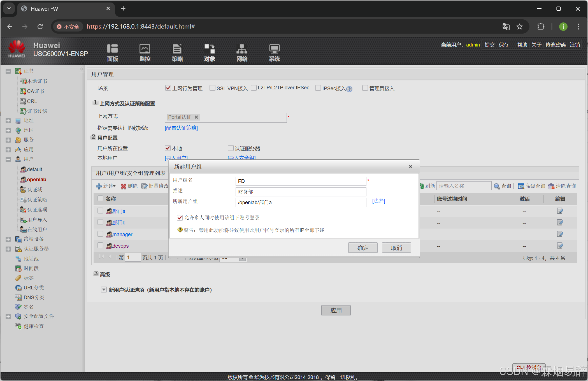Collapse the 证书 tree node
Screen dimensions: 588x381
[8, 71]
